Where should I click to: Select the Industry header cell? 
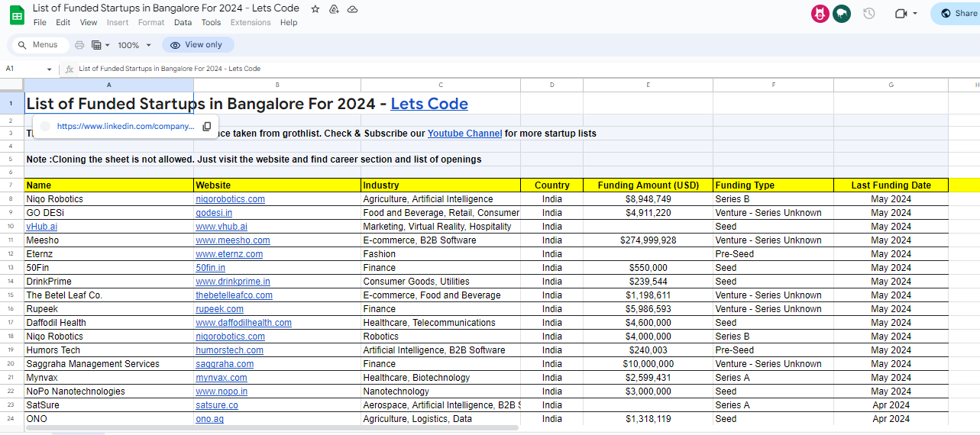pyautogui.click(x=441, y=185)
